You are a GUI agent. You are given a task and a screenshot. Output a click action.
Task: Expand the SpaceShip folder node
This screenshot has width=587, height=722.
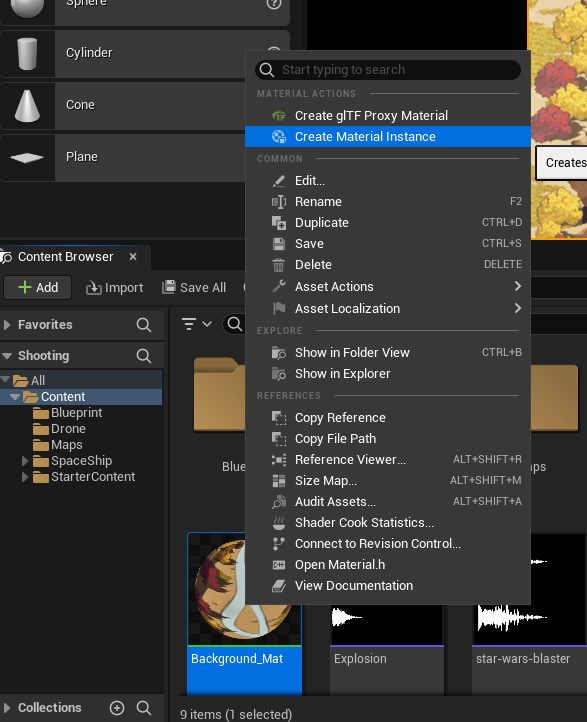25,460
